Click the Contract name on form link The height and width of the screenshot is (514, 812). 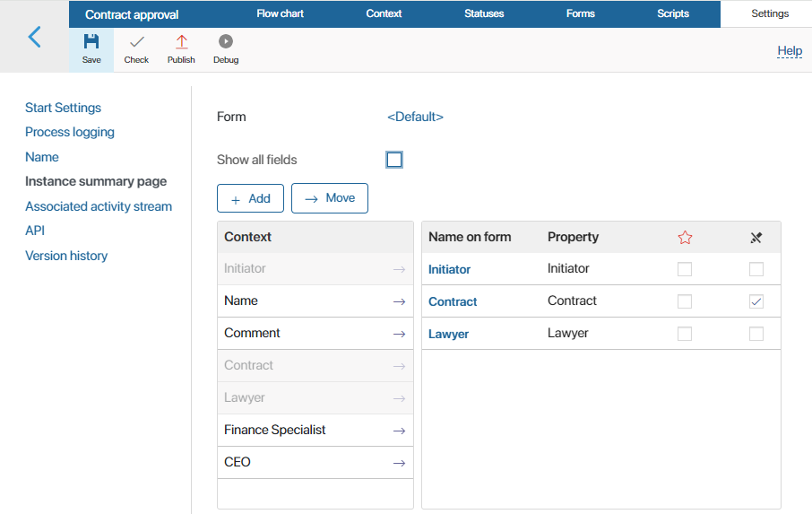coord(453,301)
